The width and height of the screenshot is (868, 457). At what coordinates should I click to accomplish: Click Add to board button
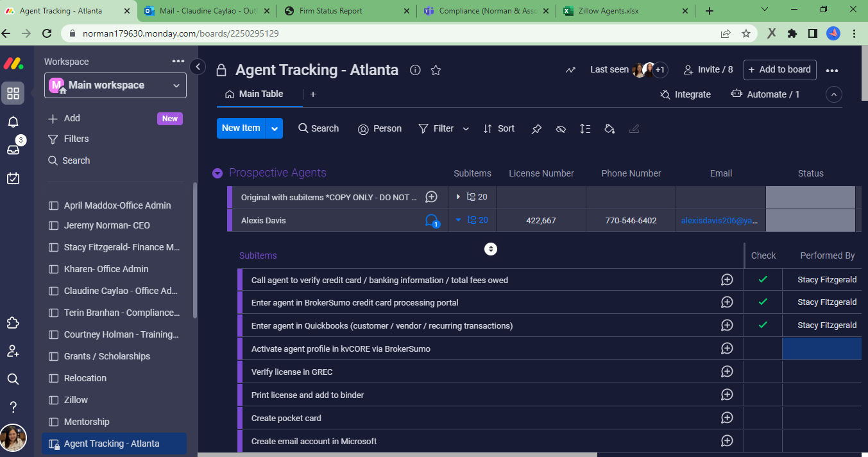779,69
